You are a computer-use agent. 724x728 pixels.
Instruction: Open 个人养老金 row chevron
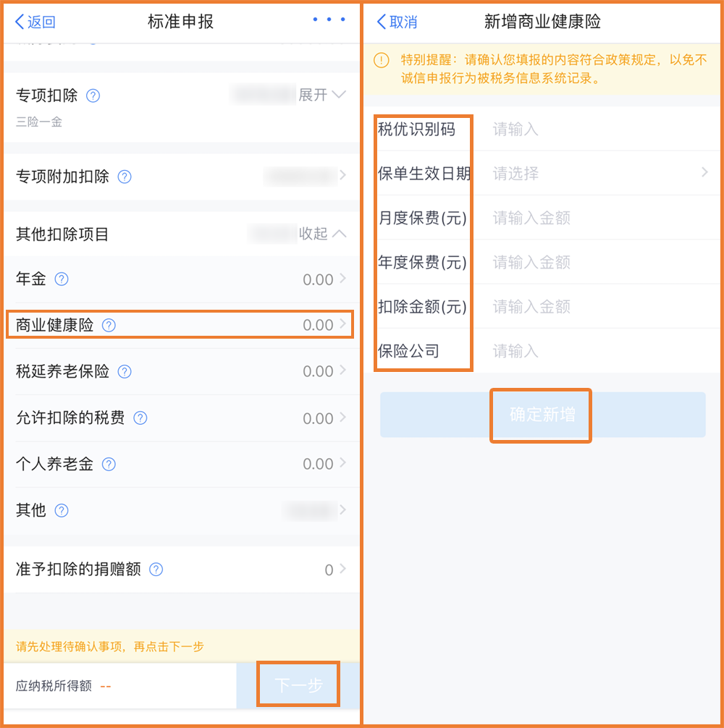[x=342, y=462]
